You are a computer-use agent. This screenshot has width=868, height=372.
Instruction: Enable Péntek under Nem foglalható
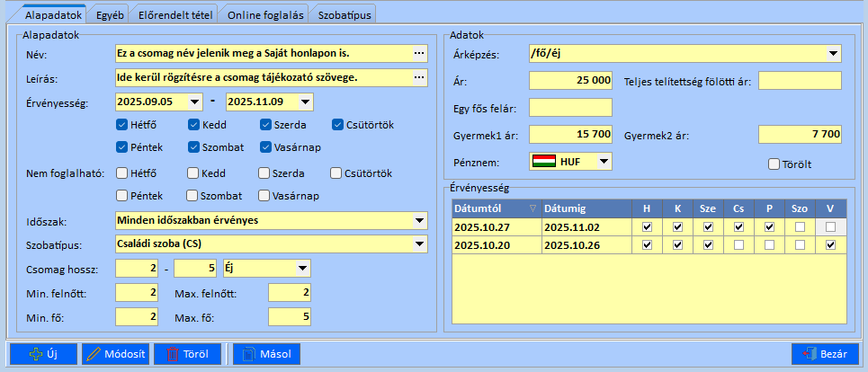123,196
